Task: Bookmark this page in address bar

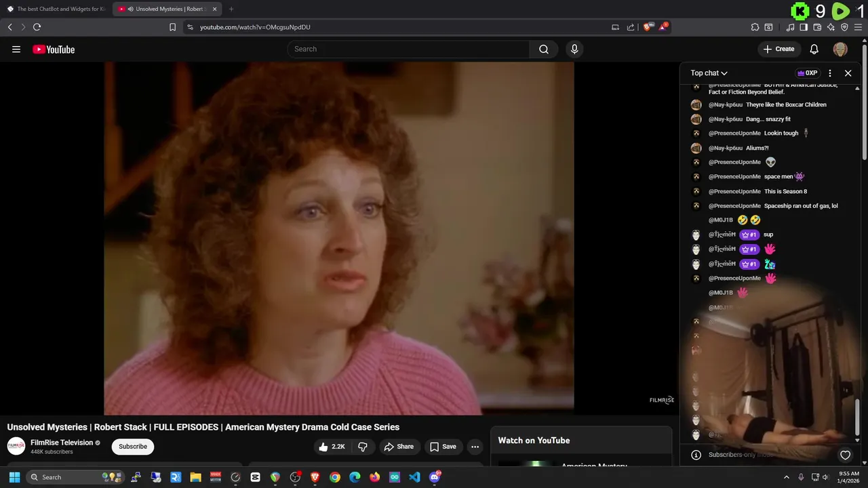Action: click(x=172, y=27)
